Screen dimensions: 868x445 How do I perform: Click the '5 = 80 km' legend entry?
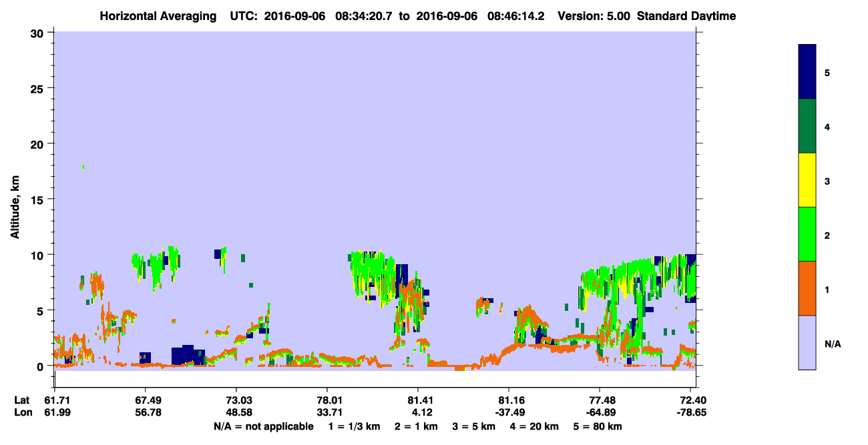click(x=598, y=426)
